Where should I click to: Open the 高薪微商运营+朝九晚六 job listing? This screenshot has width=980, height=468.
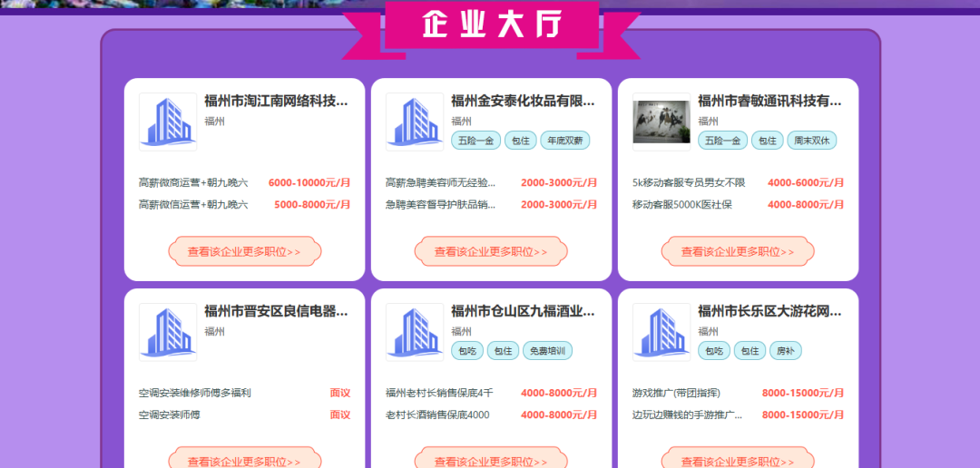coord(193,182)
